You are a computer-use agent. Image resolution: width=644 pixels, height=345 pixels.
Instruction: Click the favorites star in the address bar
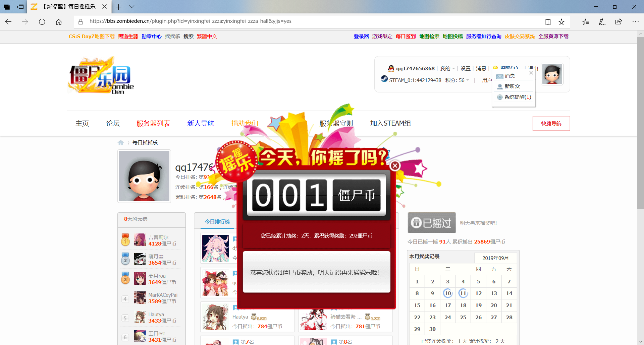(561, 21)
